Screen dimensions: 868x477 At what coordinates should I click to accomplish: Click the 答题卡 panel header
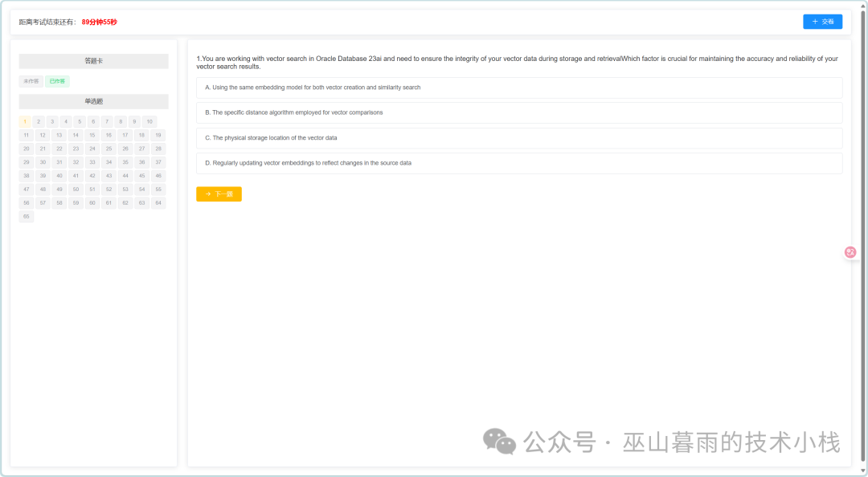pyautogui.click(x=93, y=61)
